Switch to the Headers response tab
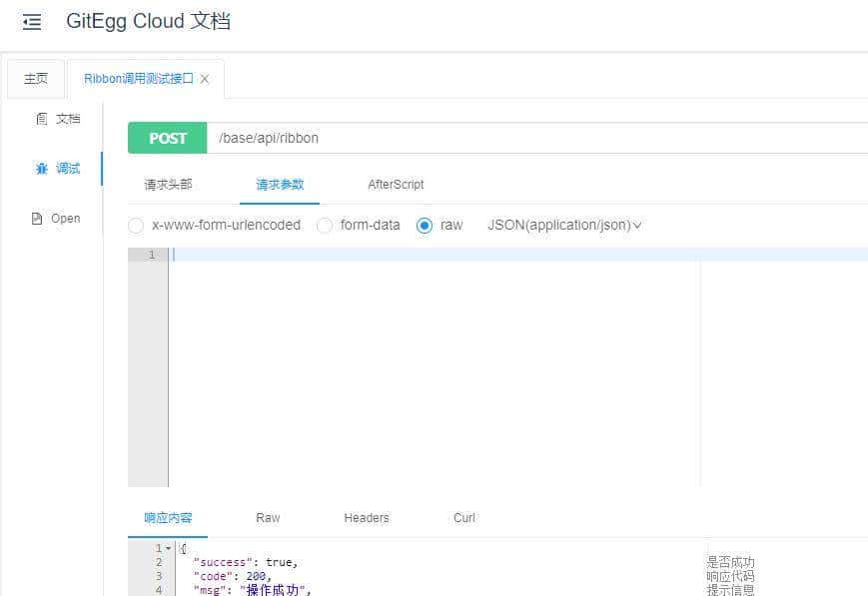868x596 pixels. [x=366, y=518]
